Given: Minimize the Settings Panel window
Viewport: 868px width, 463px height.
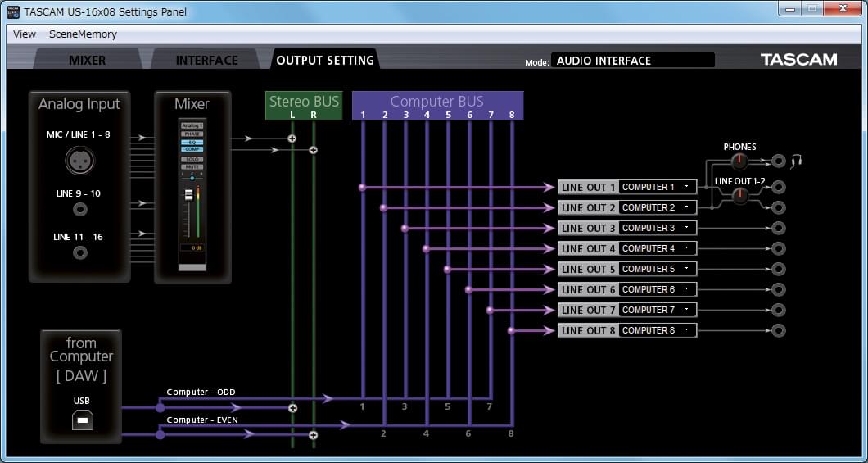Looking at the screenshot, I should pos(790,8).
